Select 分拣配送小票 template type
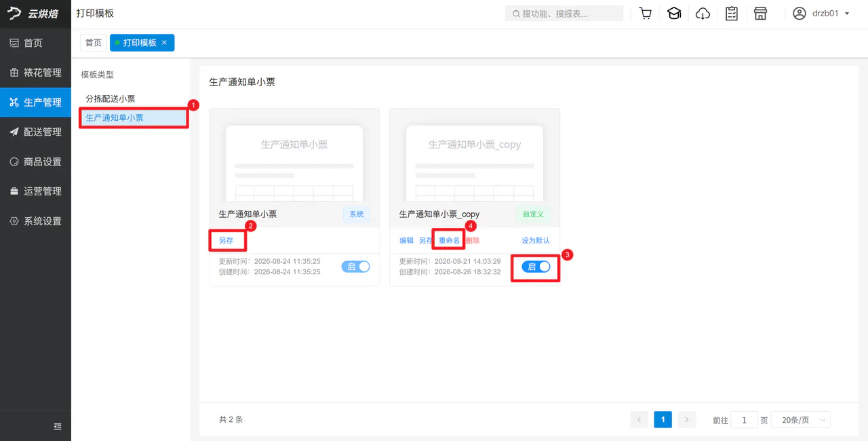Viewport: 868px width, 441px height. pyautogui.click(x=111, y=99)
